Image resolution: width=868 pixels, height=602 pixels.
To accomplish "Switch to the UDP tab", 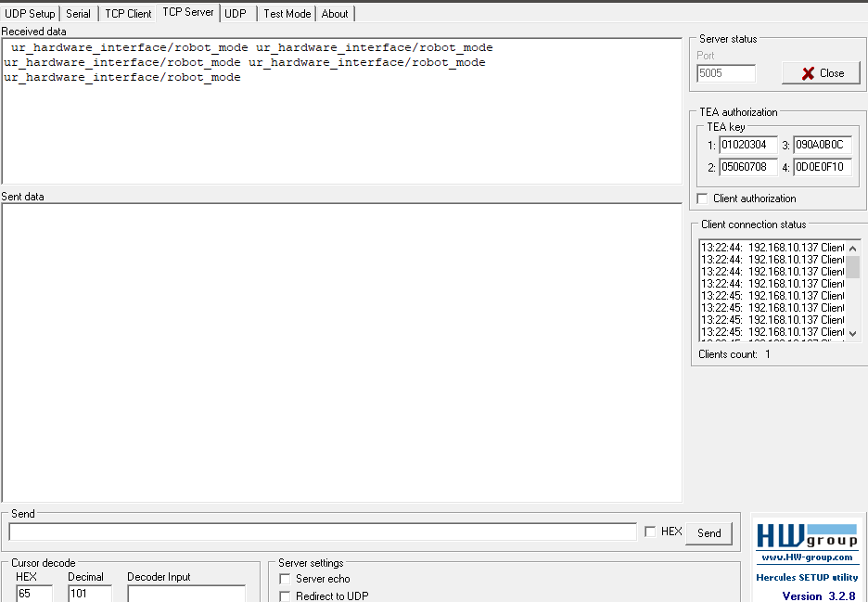I will click(236, 13).
